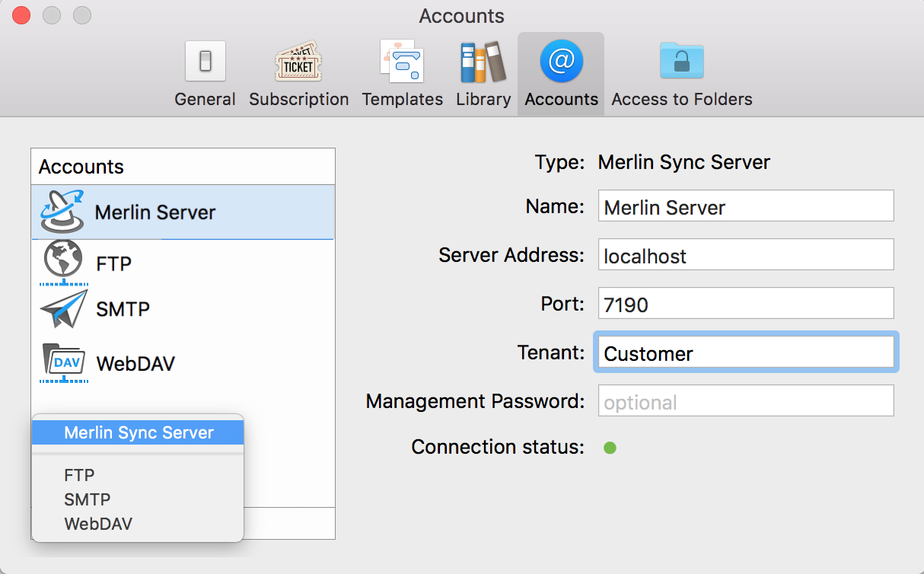
Task: Choose FTP from the popup menu
Action: point(138,475)
